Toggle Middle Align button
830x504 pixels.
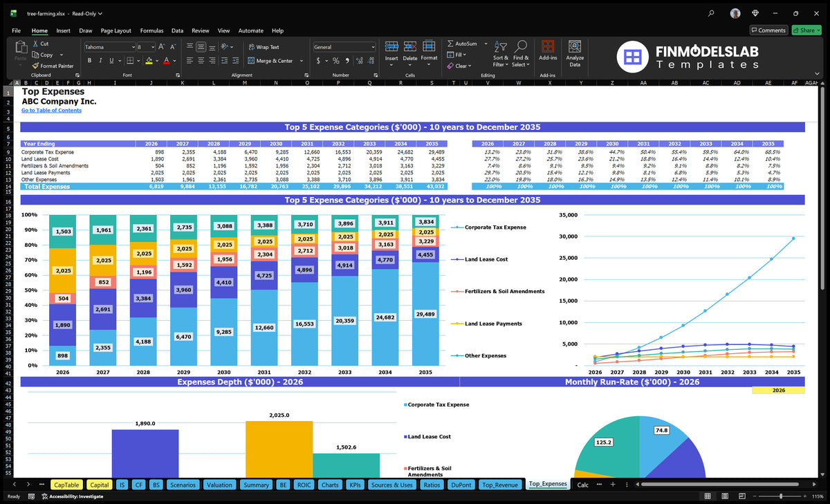point(201,47)
